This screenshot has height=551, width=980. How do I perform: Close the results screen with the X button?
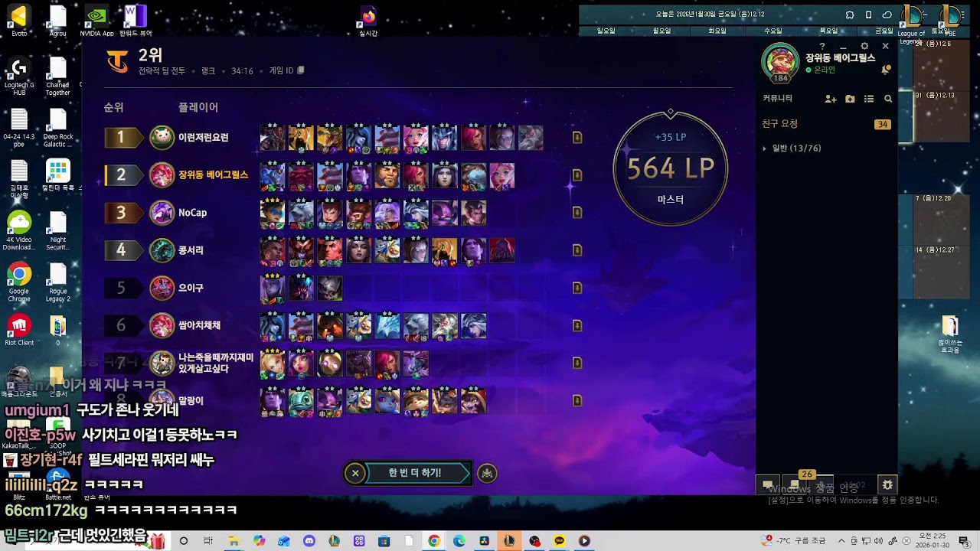point(354,474)
